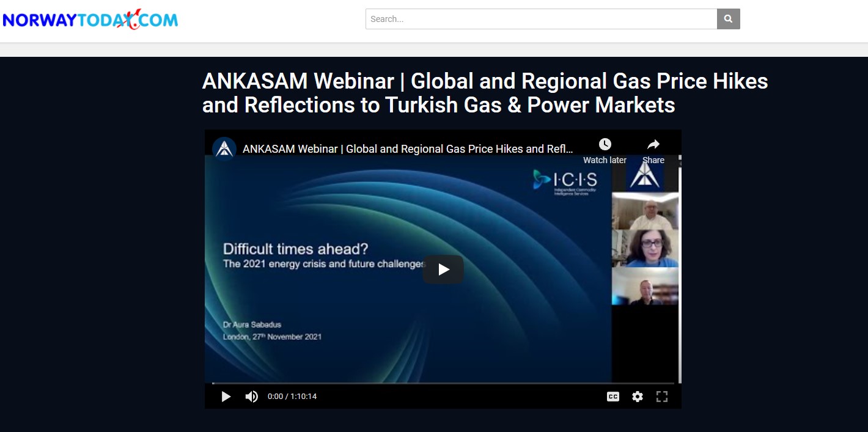Open the ANKASAM channel avatar in video header

[224, 149]
